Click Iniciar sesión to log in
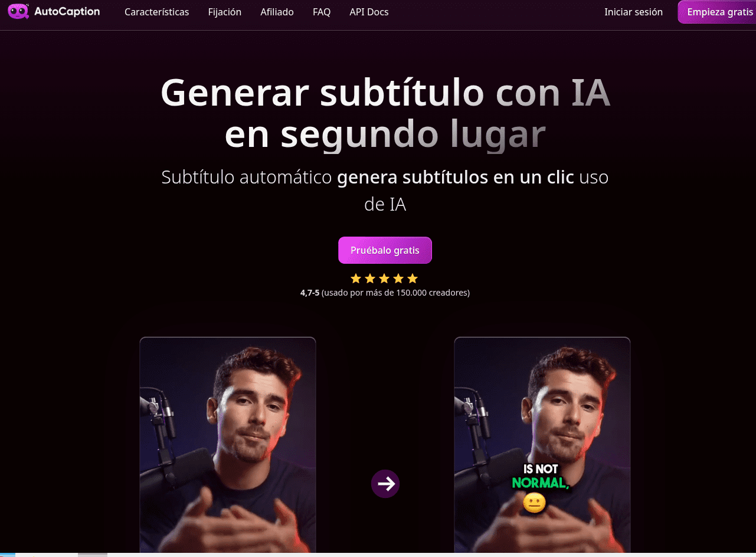 pos(633,12)
